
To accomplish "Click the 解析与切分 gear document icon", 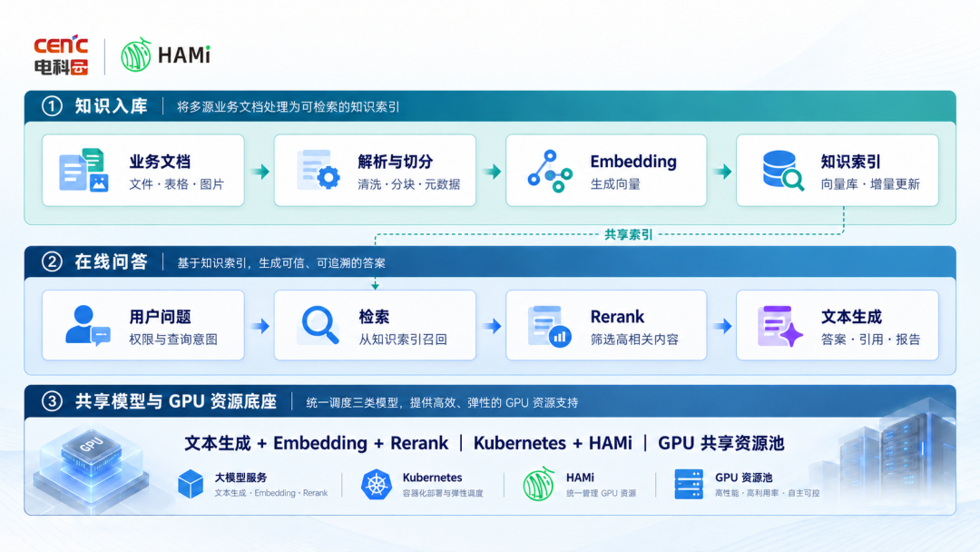I will coord(318,170).
